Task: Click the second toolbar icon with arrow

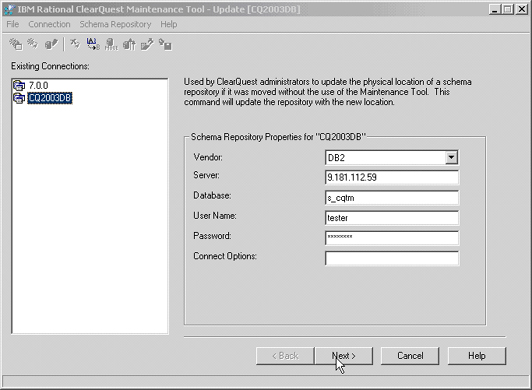Action: [x=33, y=44]
